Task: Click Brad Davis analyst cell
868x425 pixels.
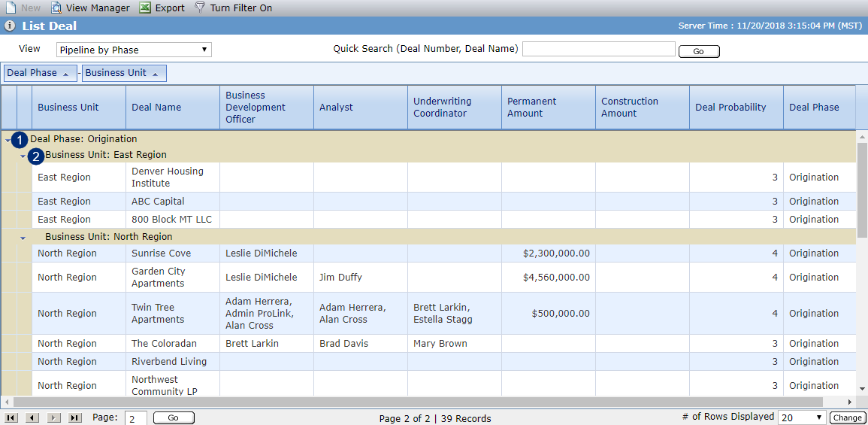Action: click(361, 344)
